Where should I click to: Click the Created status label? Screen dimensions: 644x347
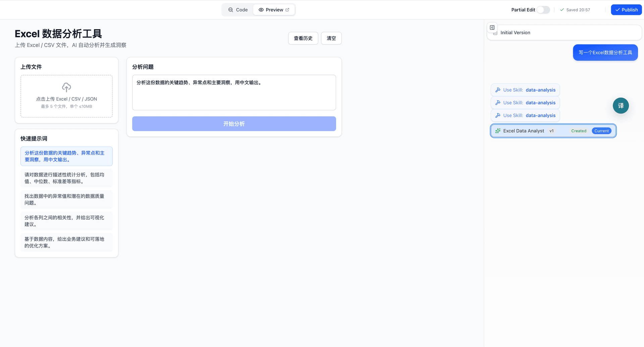pos(579,131)
